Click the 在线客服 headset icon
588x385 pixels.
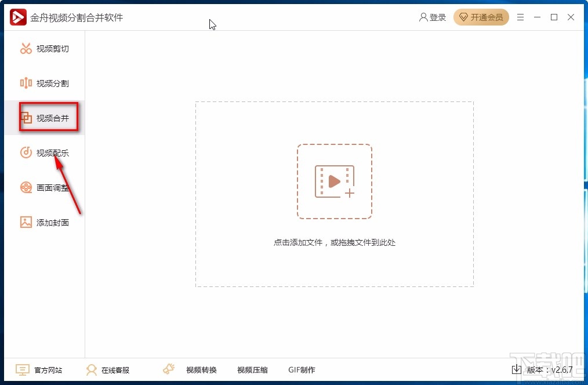92,369
